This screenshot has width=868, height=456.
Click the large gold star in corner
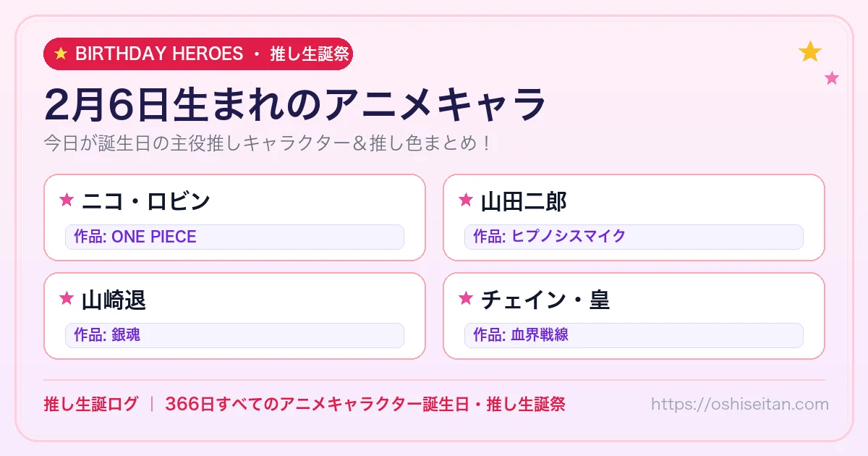coord(810,51)
